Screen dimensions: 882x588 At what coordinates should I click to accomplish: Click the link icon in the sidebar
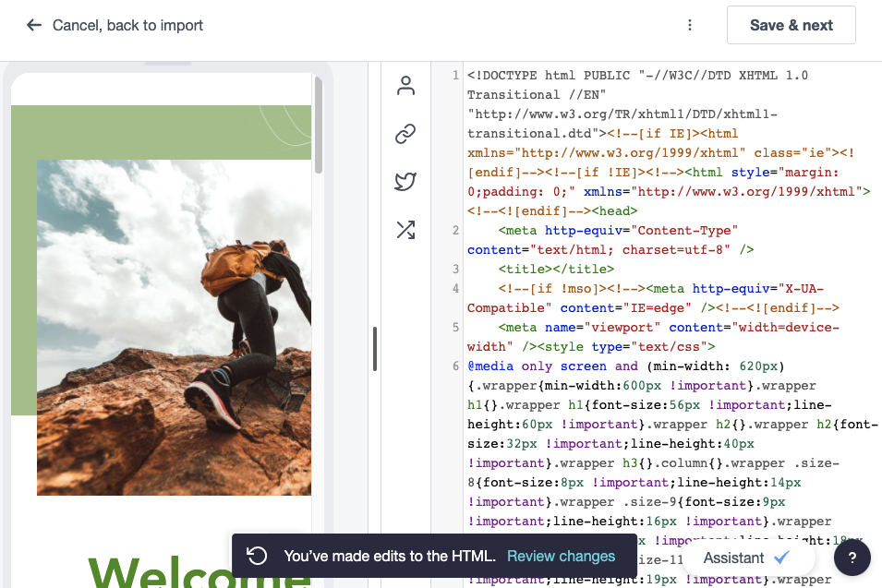(x=405, y=134)
